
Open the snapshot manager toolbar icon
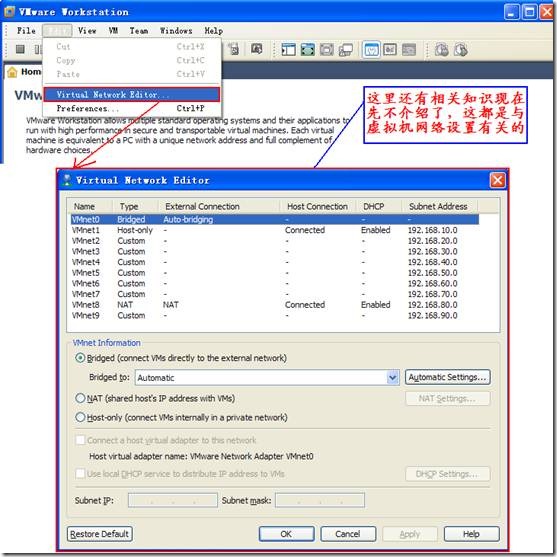point(256,48)
